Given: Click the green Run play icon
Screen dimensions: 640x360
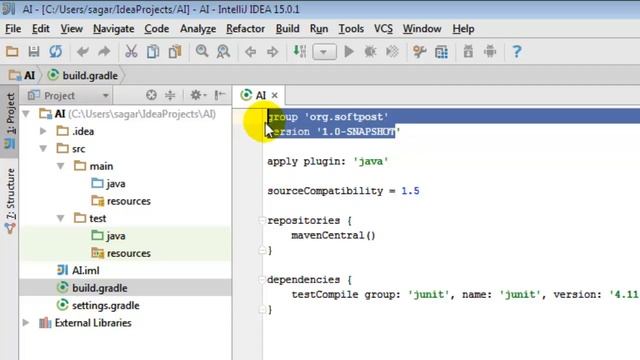Looking at the screenshot, I should (x=349, y=52).
